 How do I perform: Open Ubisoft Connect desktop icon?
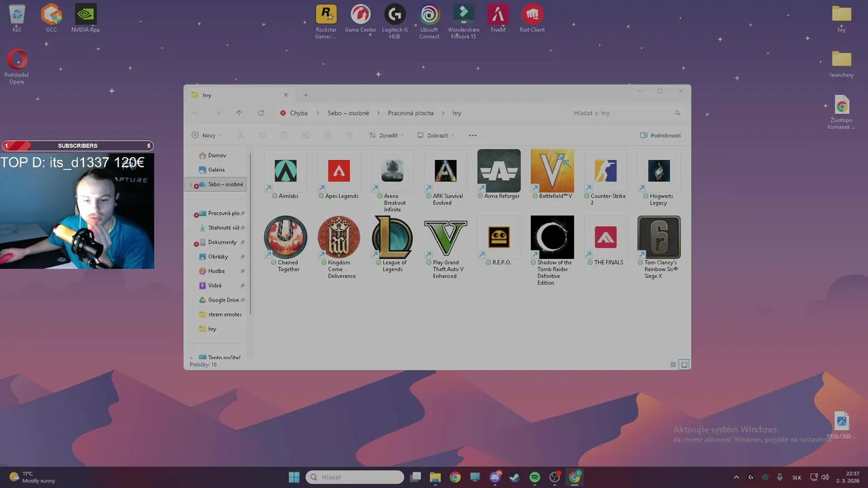point(429,21)
